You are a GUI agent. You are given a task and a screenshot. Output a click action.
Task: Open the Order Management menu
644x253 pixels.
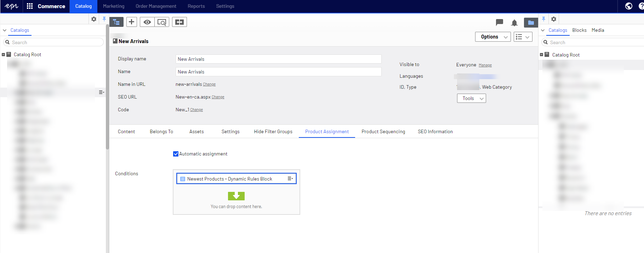coord(156,6)
